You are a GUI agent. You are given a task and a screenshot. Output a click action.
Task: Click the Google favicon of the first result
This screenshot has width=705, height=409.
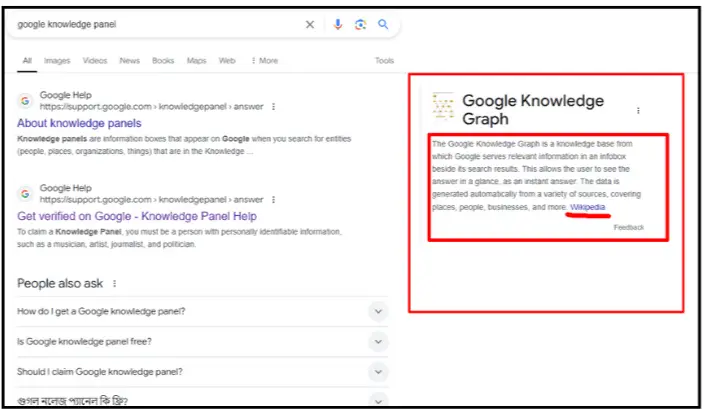pyautogui.click(x=25, y=101)
